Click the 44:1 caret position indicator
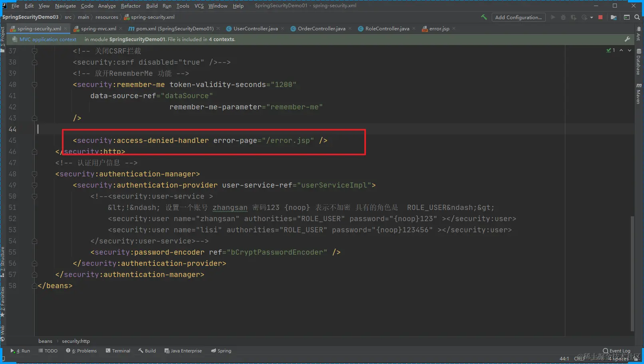This screenshot has width=644, height=364. (x=564, y=358)
